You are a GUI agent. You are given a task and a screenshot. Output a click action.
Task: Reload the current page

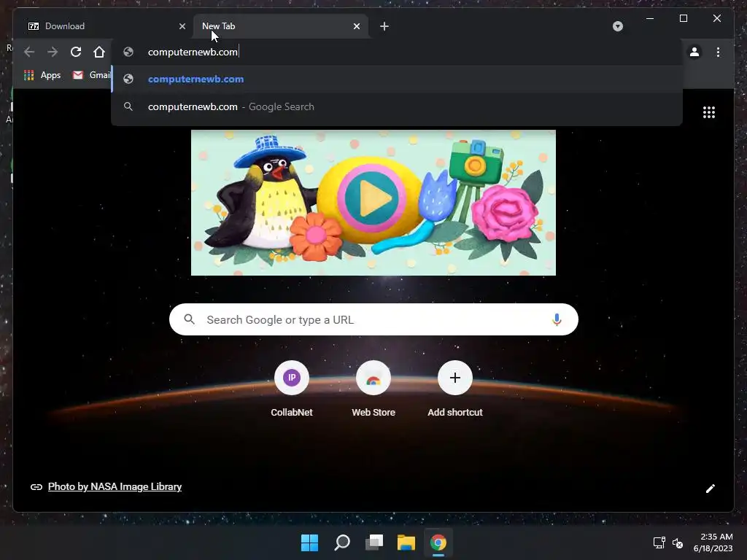(x=76, y=52)
